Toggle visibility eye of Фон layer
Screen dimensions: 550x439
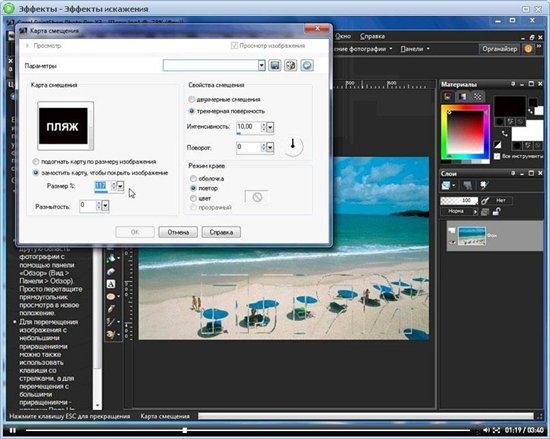click(x=452, y=242)
